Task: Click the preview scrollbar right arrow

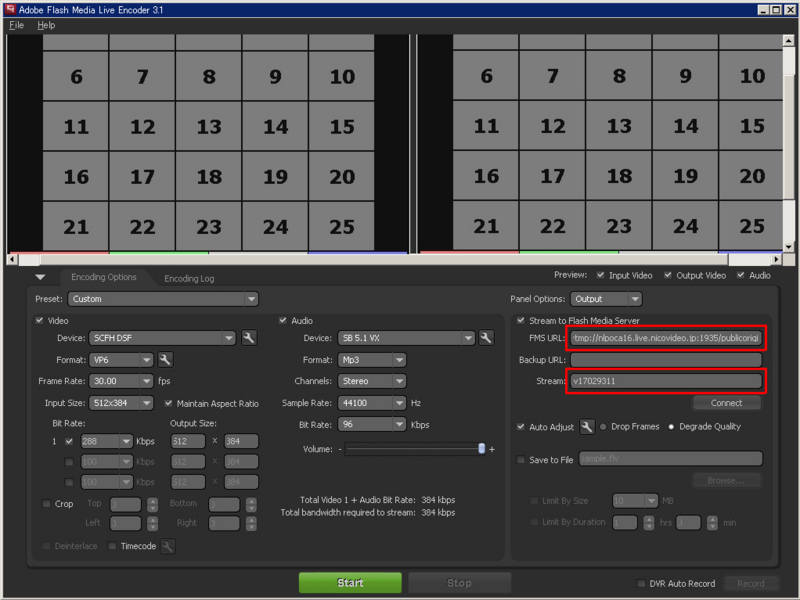Action: [x=776, y=259]
